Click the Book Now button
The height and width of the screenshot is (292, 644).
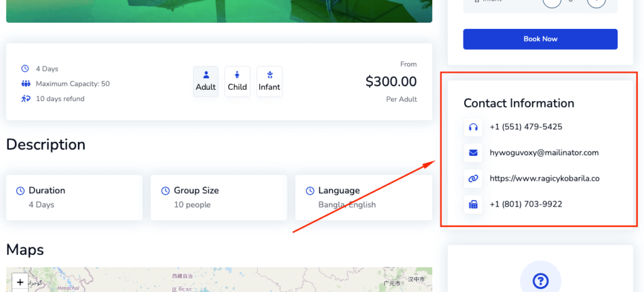click(540, 39)
